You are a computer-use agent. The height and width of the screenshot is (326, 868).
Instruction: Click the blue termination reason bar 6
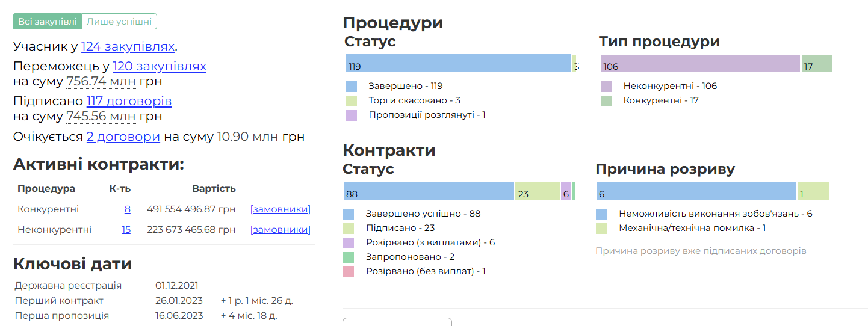(696, 191)
